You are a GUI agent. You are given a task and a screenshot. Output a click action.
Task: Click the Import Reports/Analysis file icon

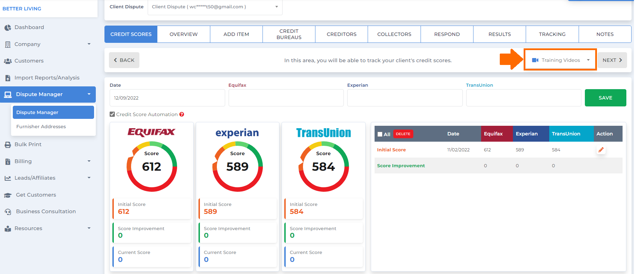[8, 78]
